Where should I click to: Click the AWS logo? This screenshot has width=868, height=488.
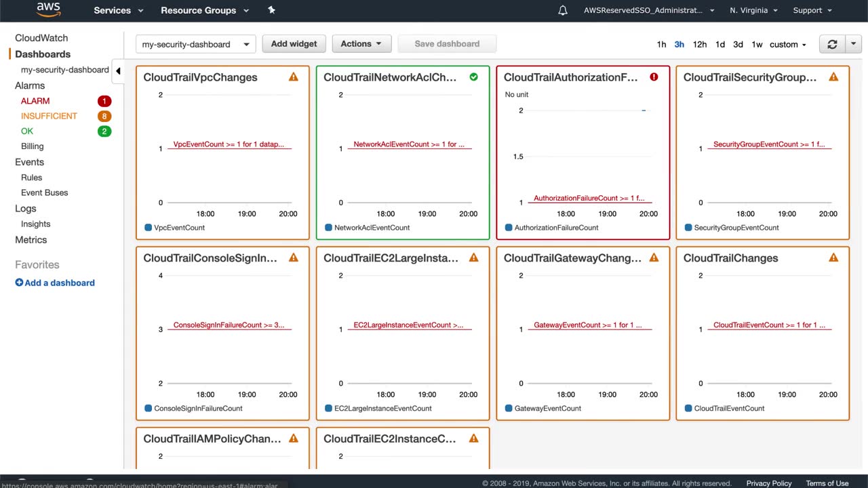pyautogui.click(x=49, y=9)
